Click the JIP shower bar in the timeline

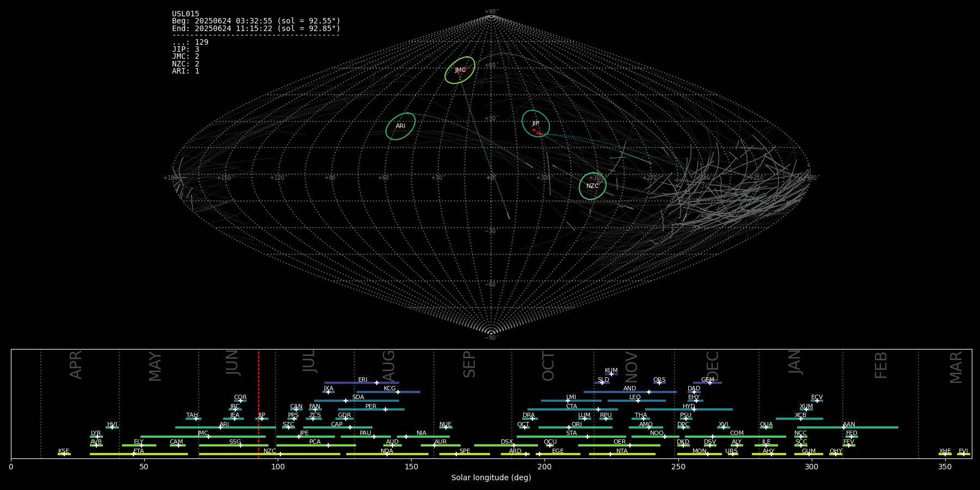pos(262,419)
